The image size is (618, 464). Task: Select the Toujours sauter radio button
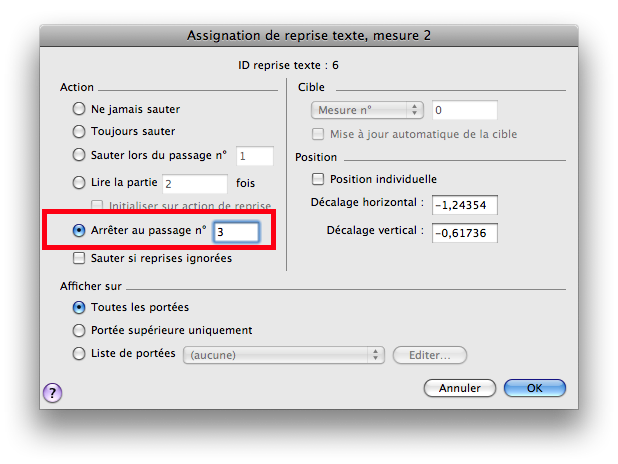click(80, 131)
